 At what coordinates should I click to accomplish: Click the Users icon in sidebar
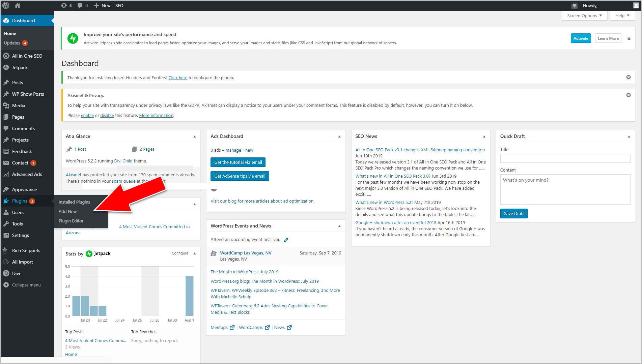(x=6, y=212)
